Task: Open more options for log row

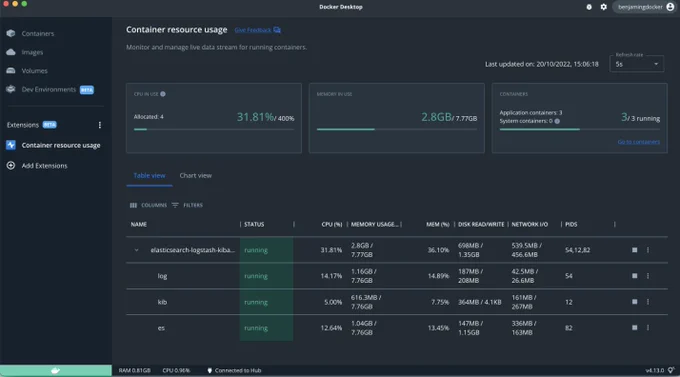Action: (648, 276)
